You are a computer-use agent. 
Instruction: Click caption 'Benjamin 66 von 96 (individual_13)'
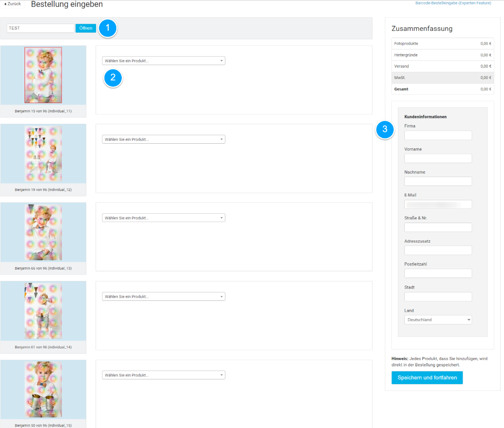tap(43, 268)
